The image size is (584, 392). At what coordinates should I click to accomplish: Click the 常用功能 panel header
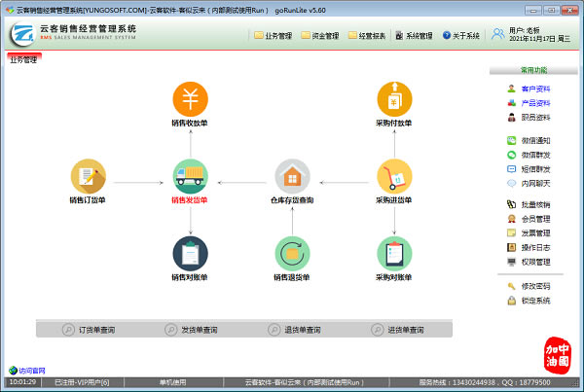pyautogui.click(x=533, y=70)
